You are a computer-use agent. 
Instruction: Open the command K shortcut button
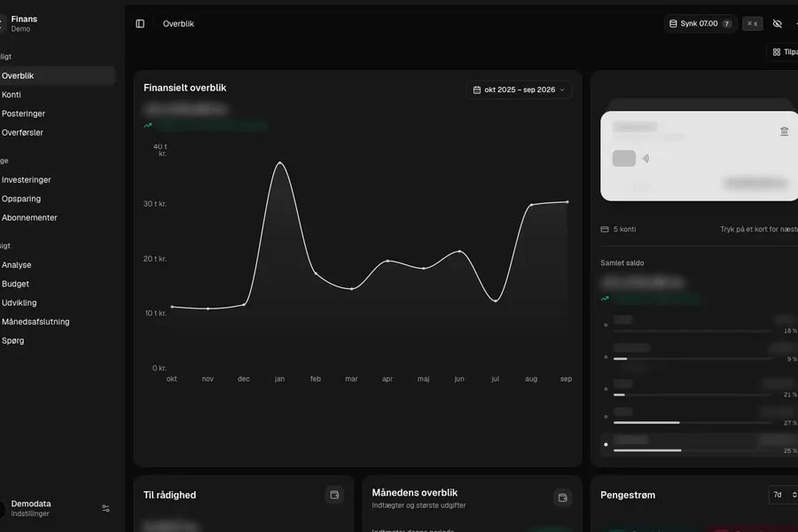tap(752, 23)
